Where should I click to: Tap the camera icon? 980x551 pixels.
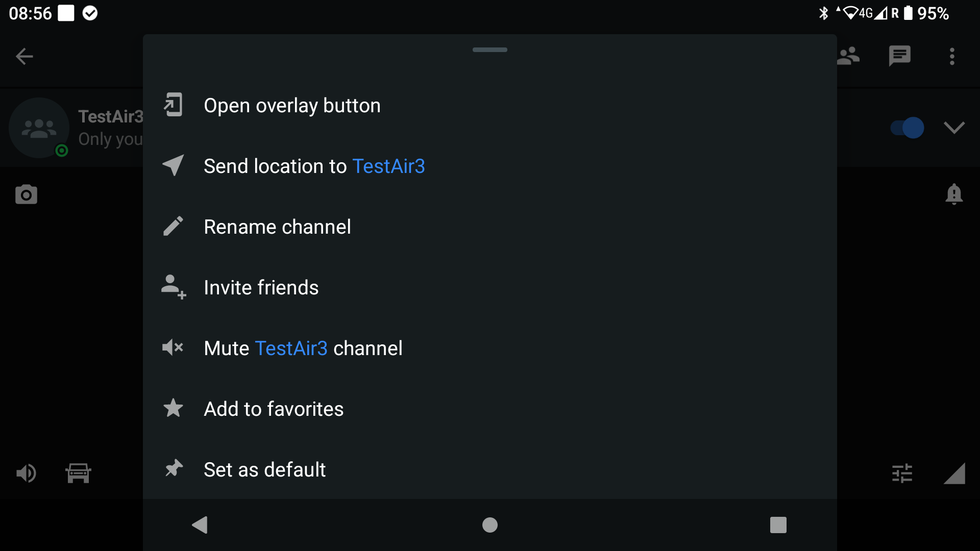pyautogui.click(x=26, y=194)
